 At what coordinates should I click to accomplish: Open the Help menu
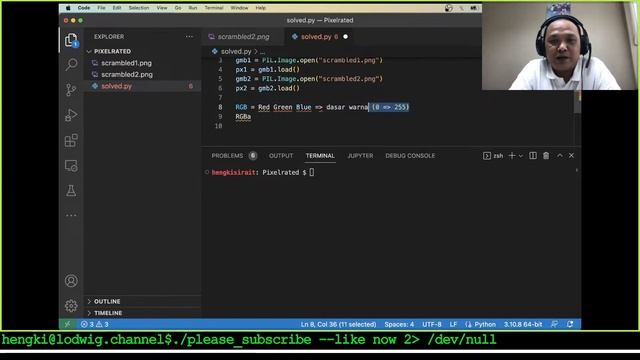click(x=260, y=8)
